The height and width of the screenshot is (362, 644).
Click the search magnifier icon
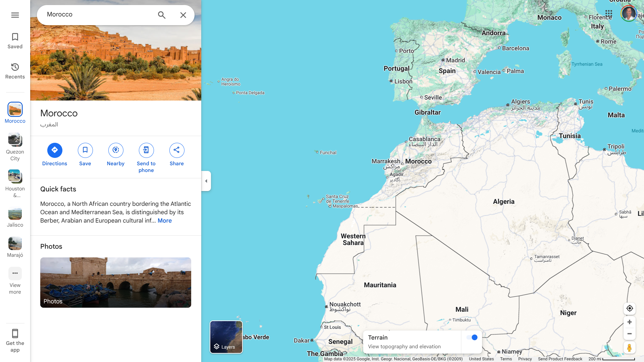pyautogui.click(x=162, y=15)
